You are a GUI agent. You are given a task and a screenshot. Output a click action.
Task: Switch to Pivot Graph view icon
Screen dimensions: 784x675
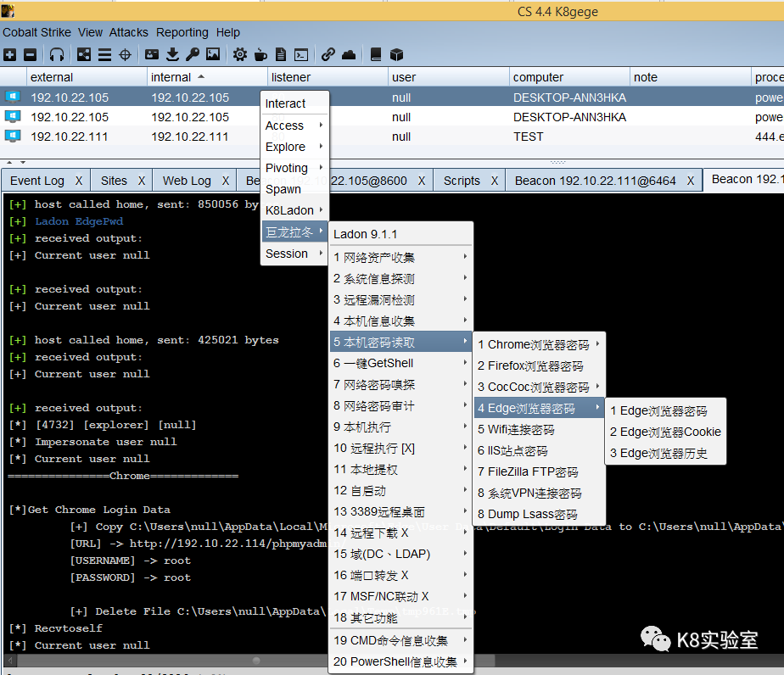coord(84,54)
